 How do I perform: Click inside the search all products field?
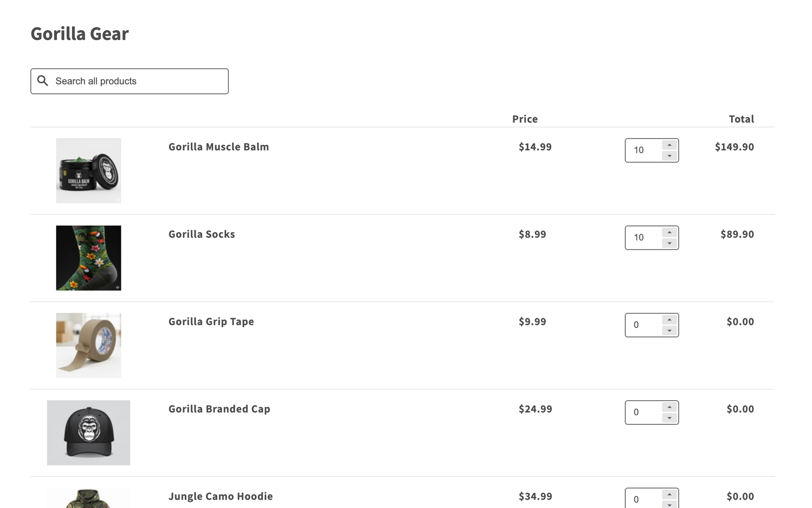click(x=134, y=81)
